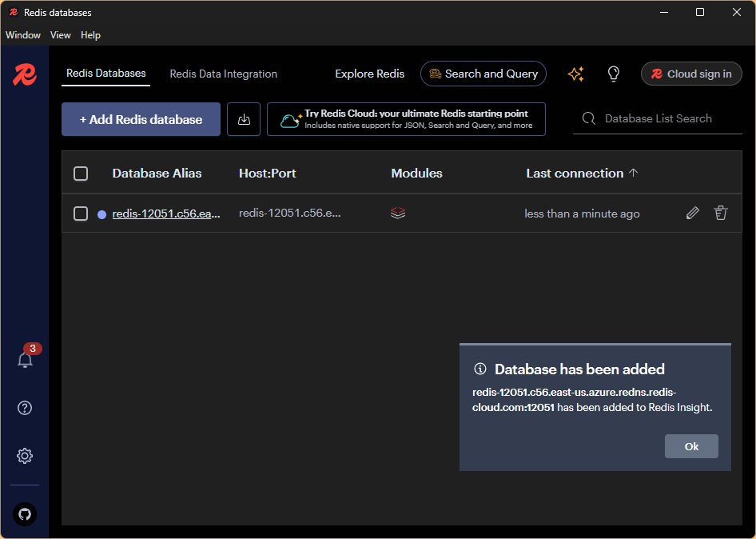Click the Redis app icon in title bar
The image size is (756, 539).
[14, 13]
